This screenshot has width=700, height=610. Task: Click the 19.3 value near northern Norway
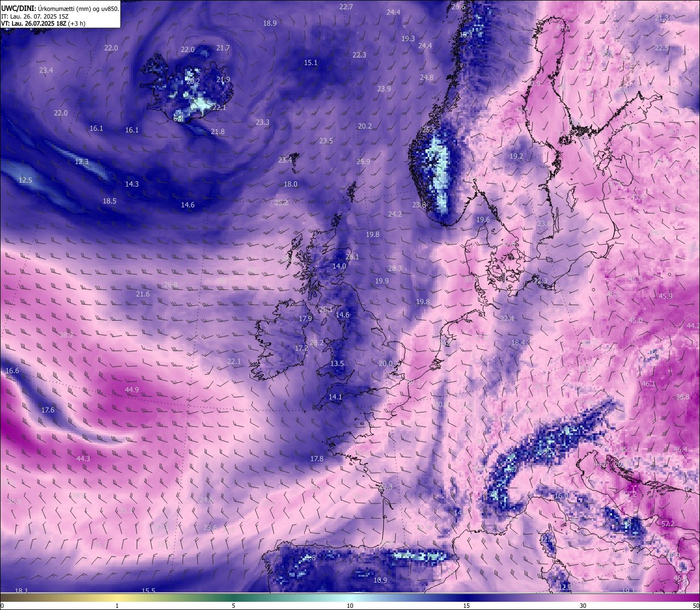(x=408, y=38)
